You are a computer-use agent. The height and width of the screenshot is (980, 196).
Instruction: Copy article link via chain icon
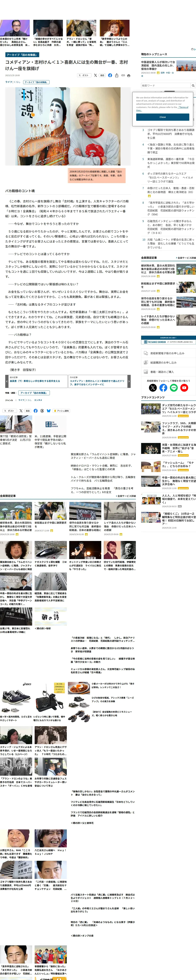(x=123, y=75)
